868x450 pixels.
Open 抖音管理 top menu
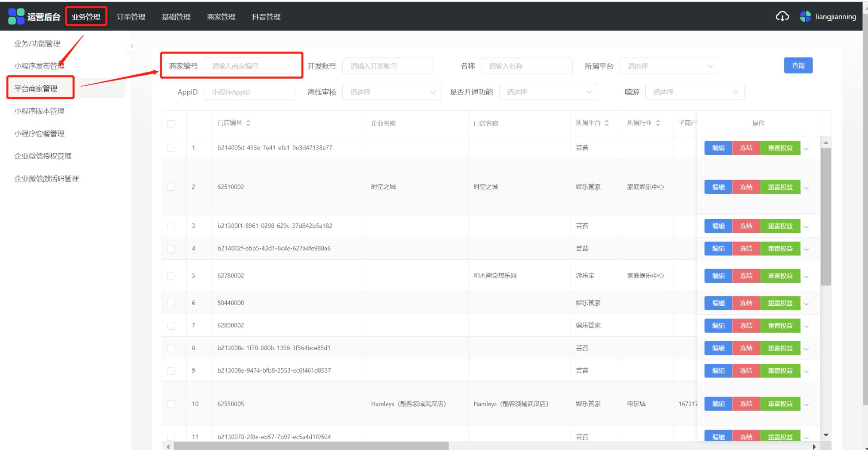click(266, 17)
